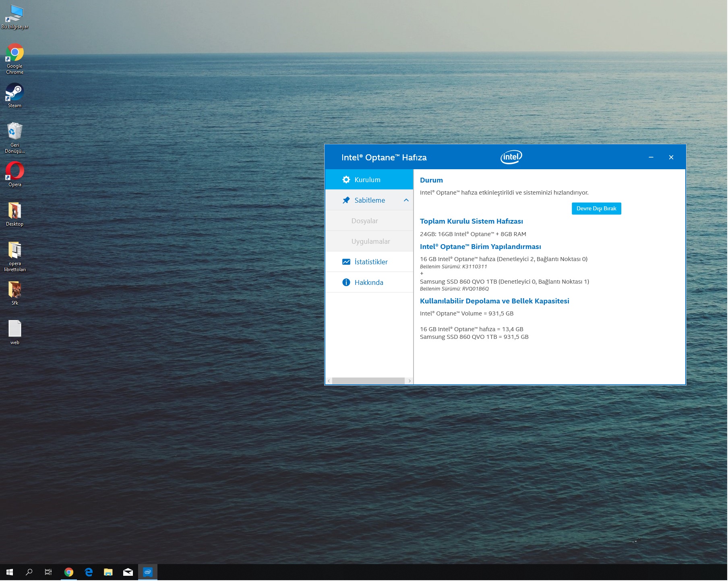Click the Bellenim Sürümü: K3110311 line

tap(454, 267)
